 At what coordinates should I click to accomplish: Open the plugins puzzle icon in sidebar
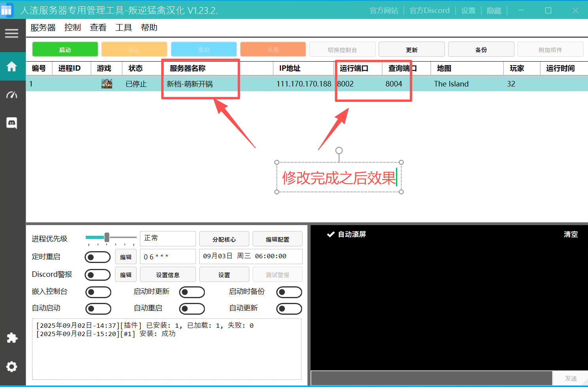12,338
